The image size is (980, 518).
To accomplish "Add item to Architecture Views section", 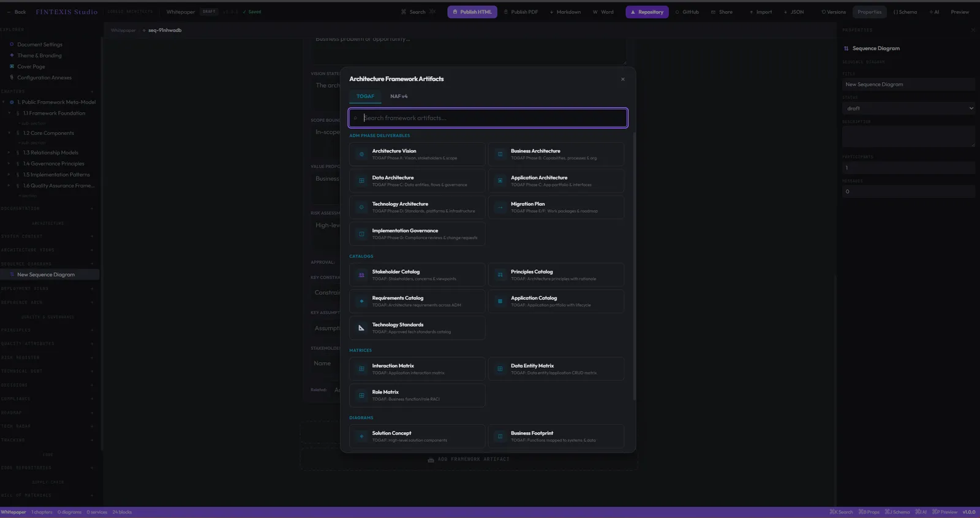I will [92, 250].
